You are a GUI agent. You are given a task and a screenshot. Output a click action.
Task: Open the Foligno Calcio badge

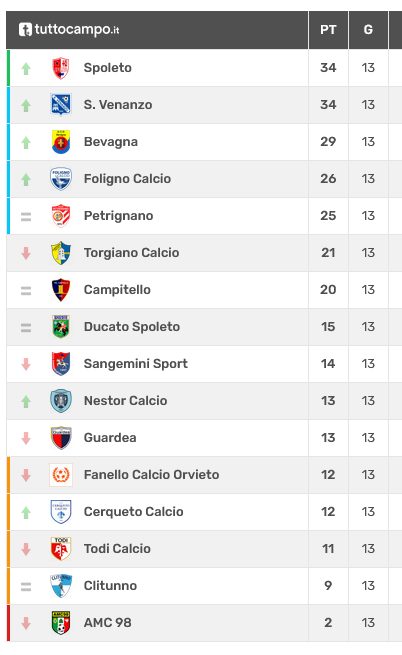pos(61,179)
